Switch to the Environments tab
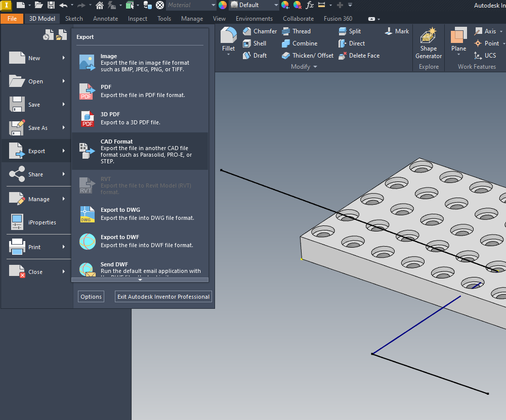This screenshot has height=420, width=506. tap(254, 19)
